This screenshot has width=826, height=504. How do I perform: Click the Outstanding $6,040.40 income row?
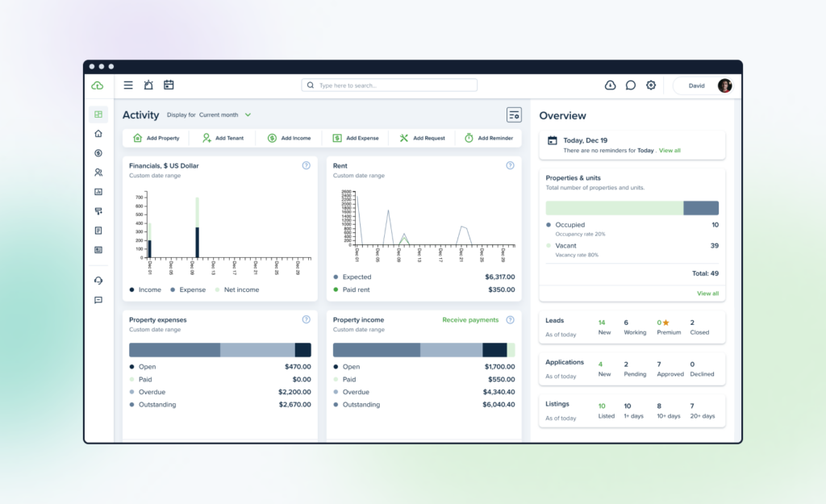pos(424,405)
